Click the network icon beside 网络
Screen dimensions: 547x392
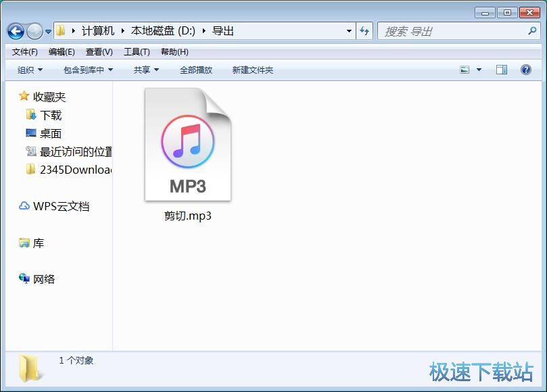(24, 278)
